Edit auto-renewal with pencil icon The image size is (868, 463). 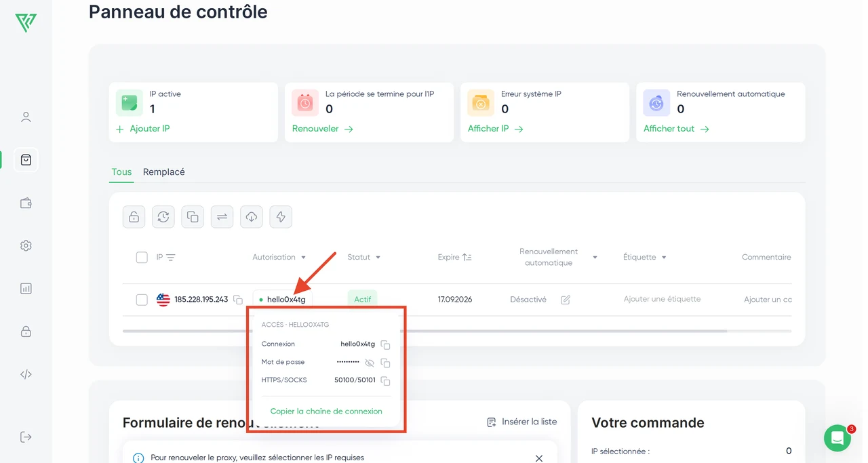[x=566, y=300]
